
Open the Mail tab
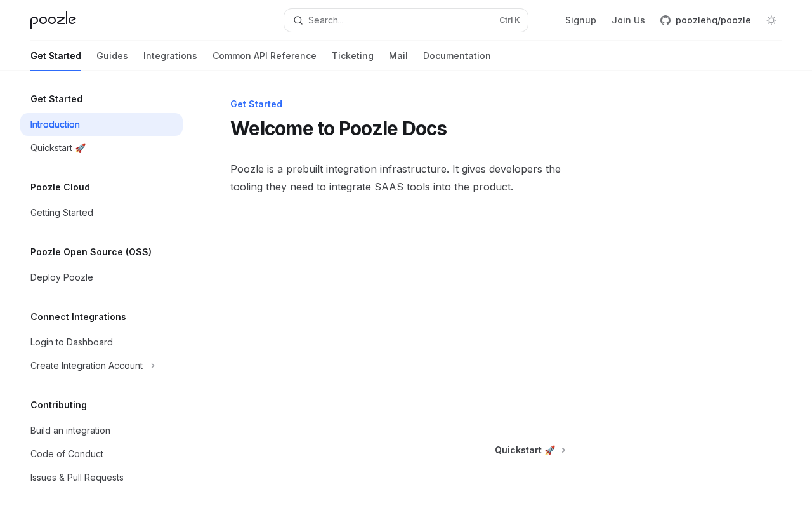(398, 56)
